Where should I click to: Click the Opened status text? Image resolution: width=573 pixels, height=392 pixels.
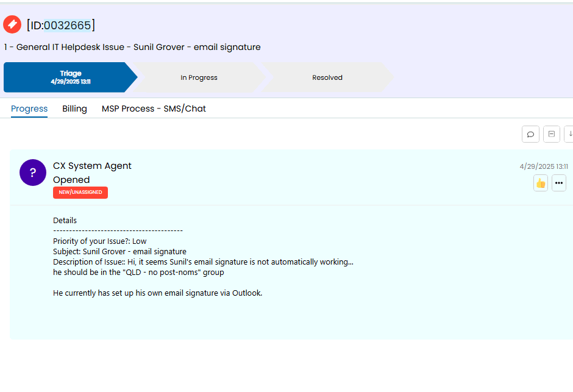click(x=71, y=180)
